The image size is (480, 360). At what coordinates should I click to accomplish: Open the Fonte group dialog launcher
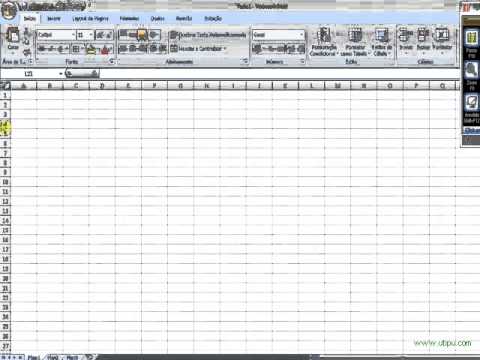pos(112,61)
